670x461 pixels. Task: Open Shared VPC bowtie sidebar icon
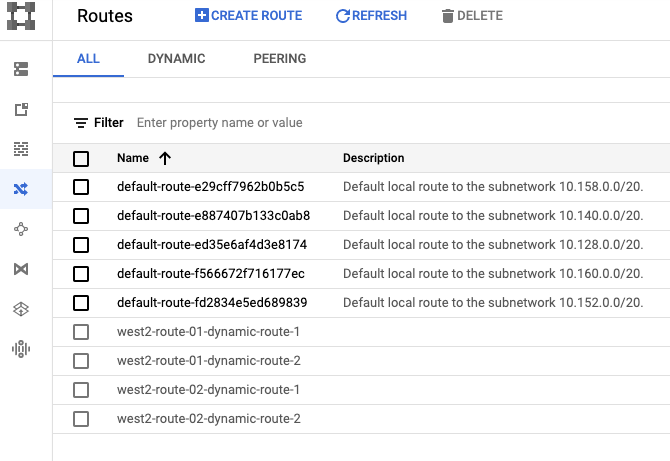click(21, 269)
